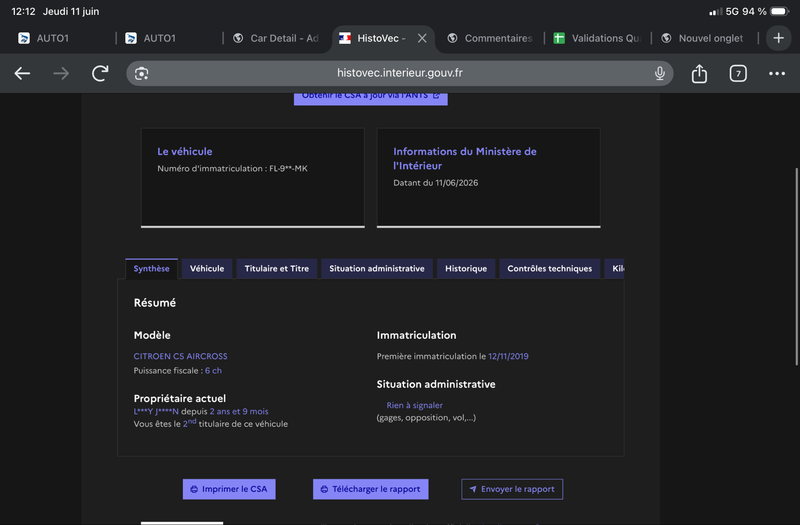Select the Contrôles techniques tab

point(549,268)
